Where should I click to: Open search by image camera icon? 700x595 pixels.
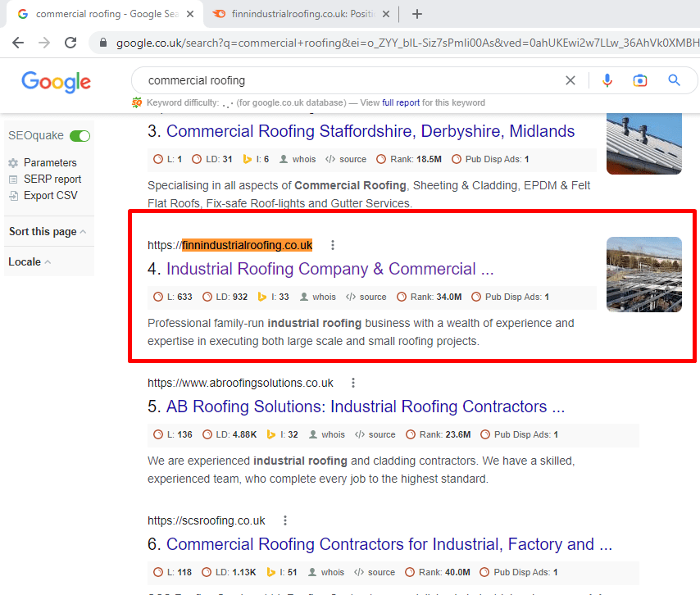tap(639, 80)
